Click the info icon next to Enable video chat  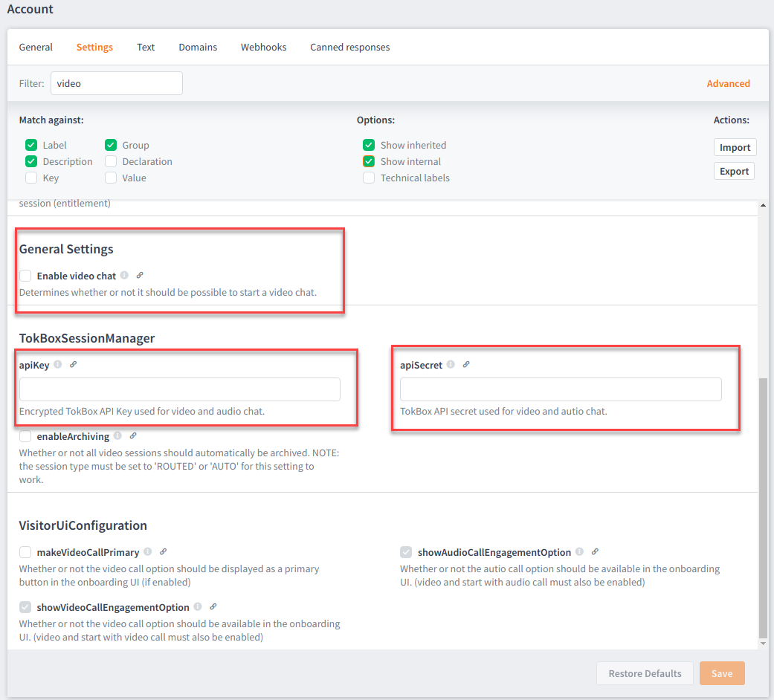(x=124, y=276)
